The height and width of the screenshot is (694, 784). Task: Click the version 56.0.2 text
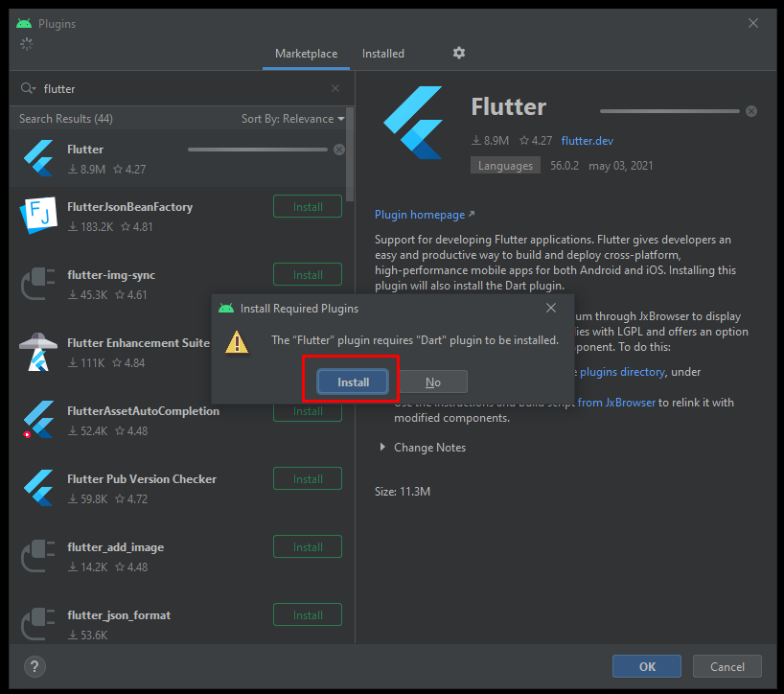coord(565,166)
